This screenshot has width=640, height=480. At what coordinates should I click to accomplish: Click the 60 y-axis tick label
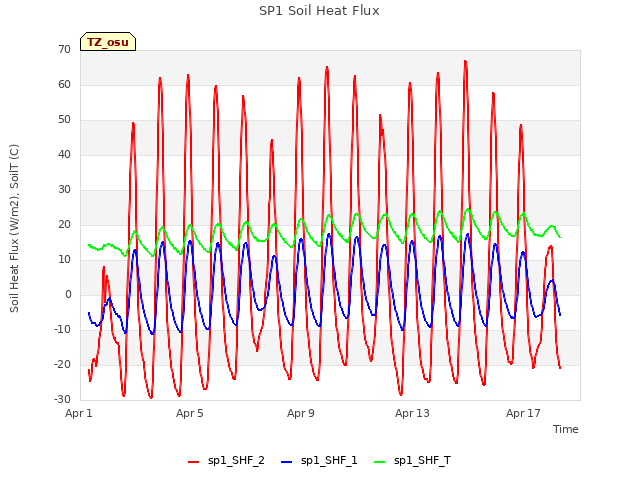coord(64,84)
